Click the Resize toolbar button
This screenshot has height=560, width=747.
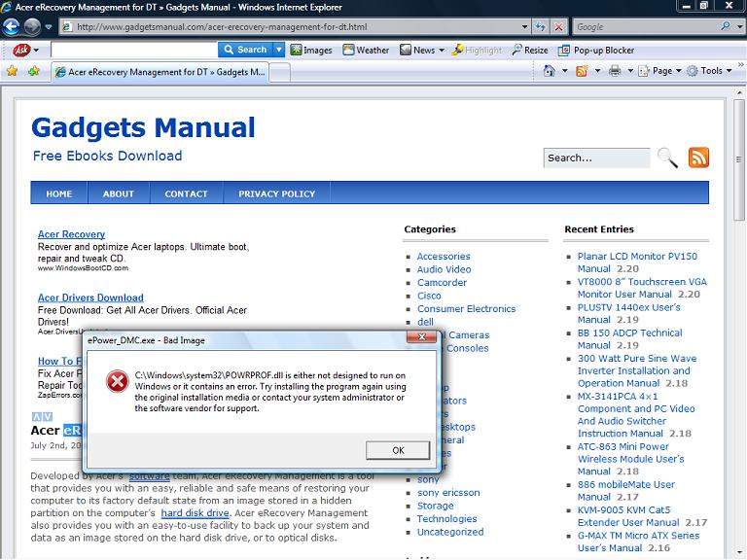(x=529, y=50)
